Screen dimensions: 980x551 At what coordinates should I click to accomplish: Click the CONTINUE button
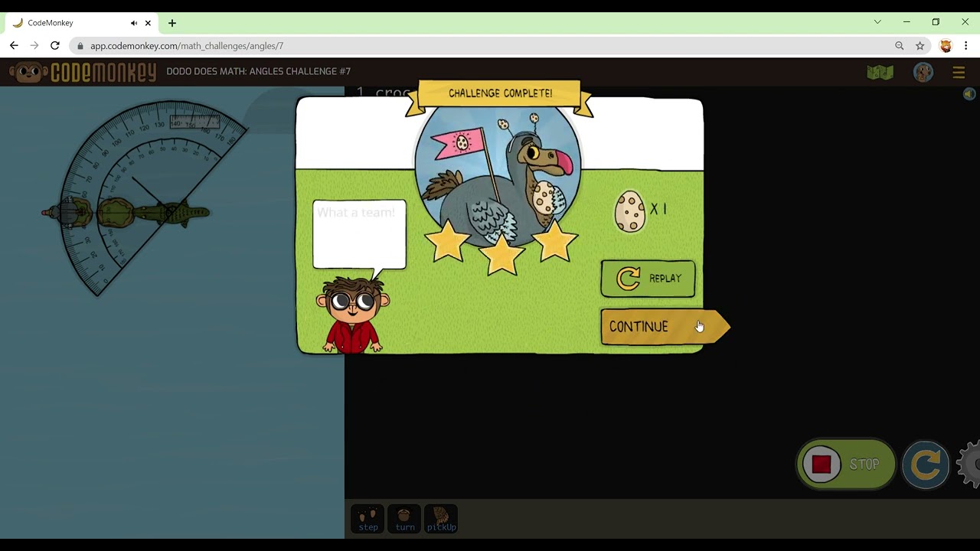pos(665,327)
